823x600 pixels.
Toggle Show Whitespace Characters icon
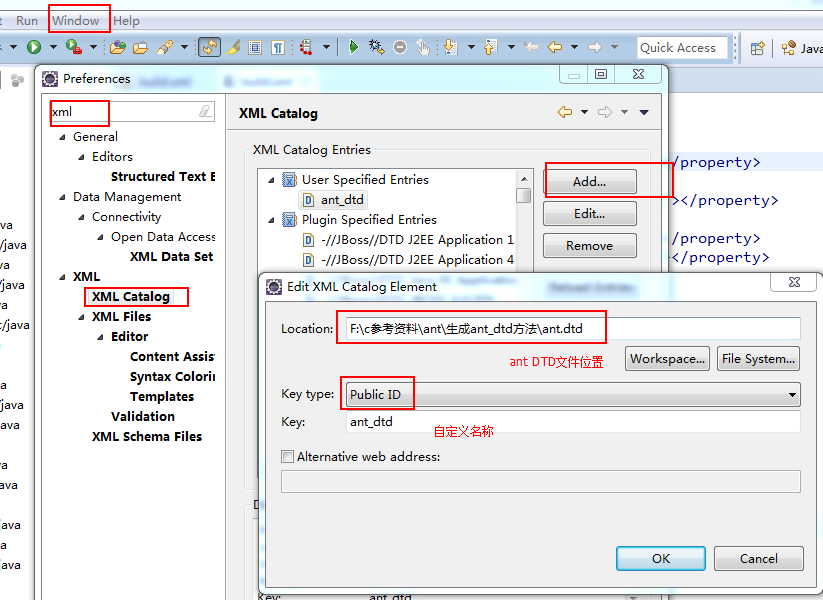[277, 47]
